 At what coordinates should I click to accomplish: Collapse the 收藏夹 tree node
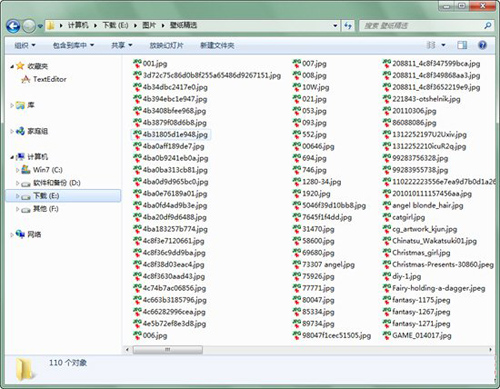[x=12, y=67]
